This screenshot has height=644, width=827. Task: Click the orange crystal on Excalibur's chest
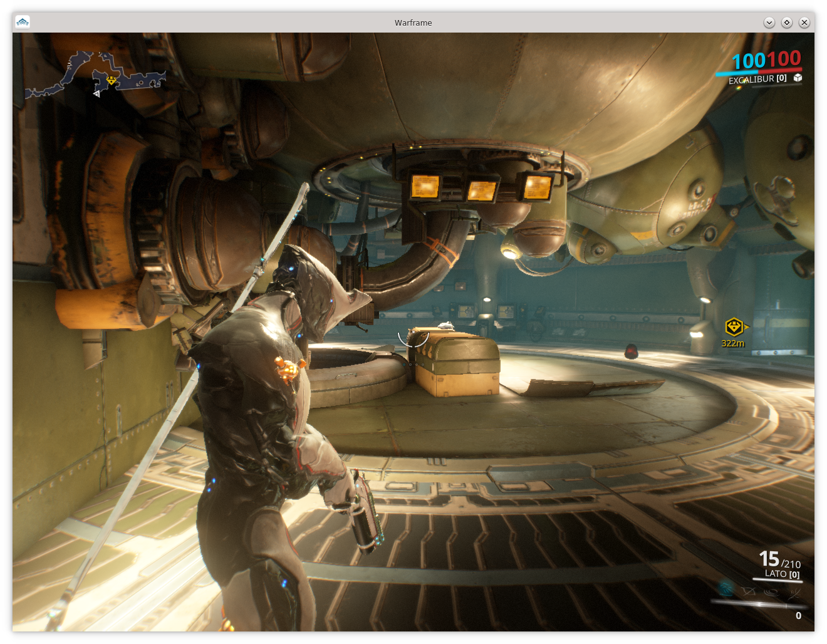pyautogui.click(x=289, y=369)
